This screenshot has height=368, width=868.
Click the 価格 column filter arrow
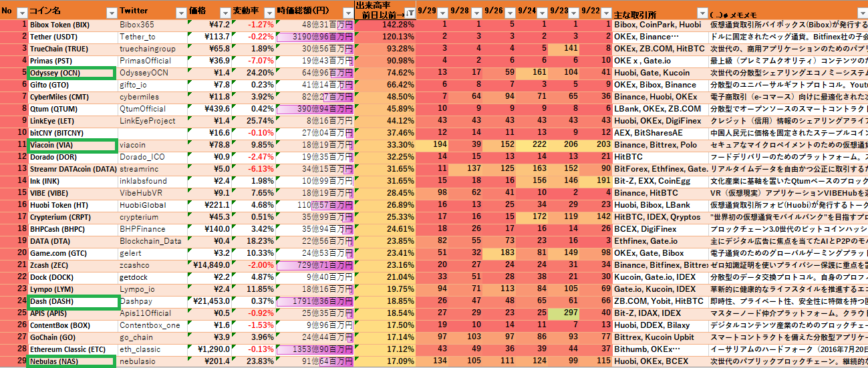coord(225,13)
